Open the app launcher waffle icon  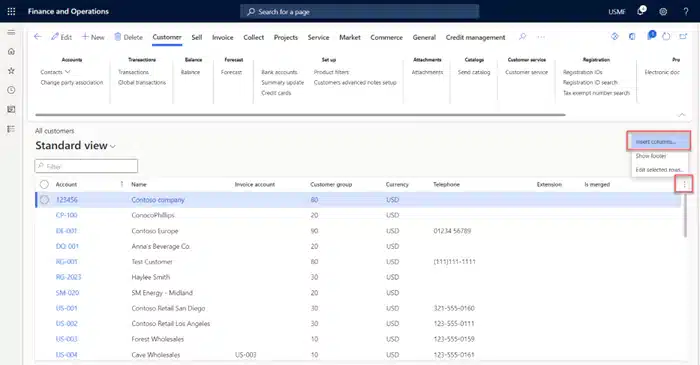click(11, 12)
